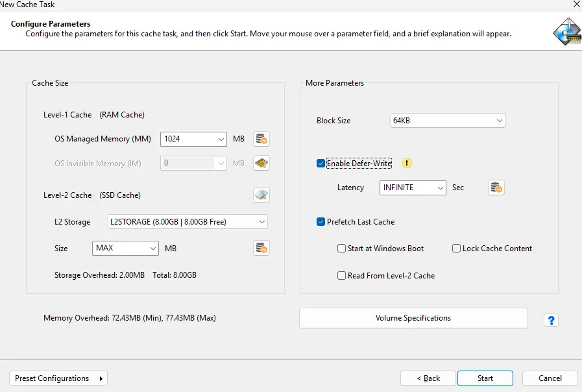Click the cache task logo icon in header
Screen dimensions: 582x392
pyautogui.click(x=567, y=32)
